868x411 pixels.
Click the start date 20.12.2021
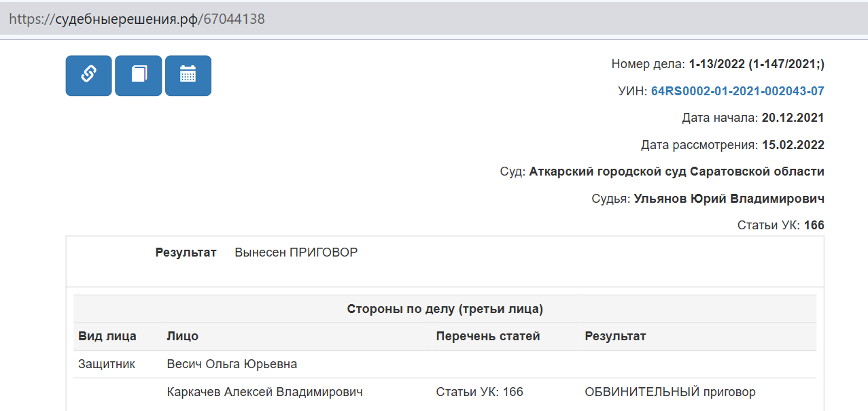(793, 118)
